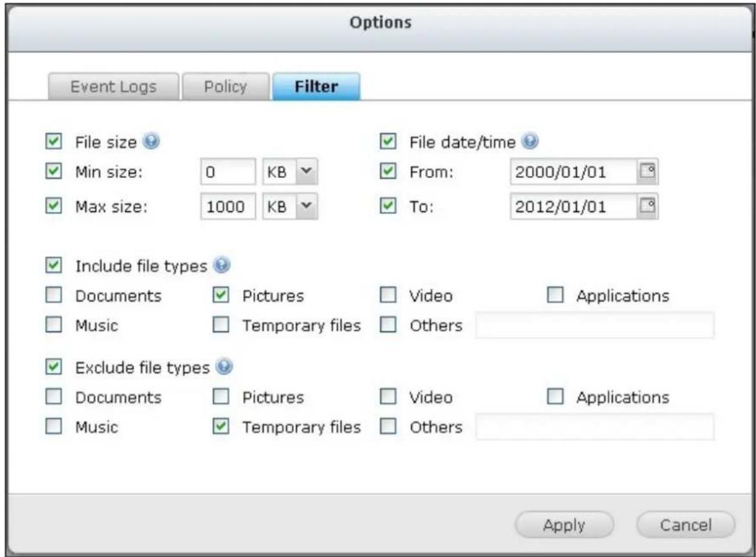
Task: Open help icon beside Exclude file types
Action: 224,367
